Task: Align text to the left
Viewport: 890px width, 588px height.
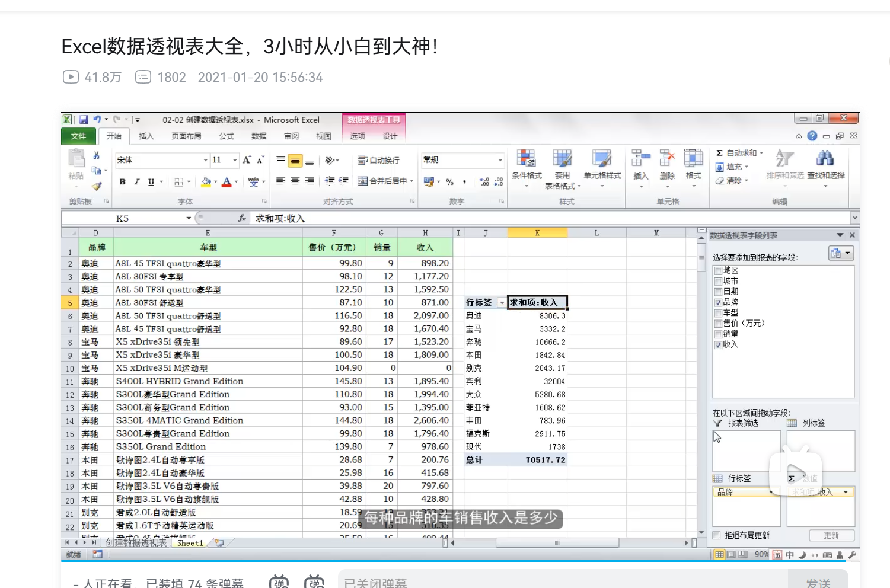Action: 280,181
